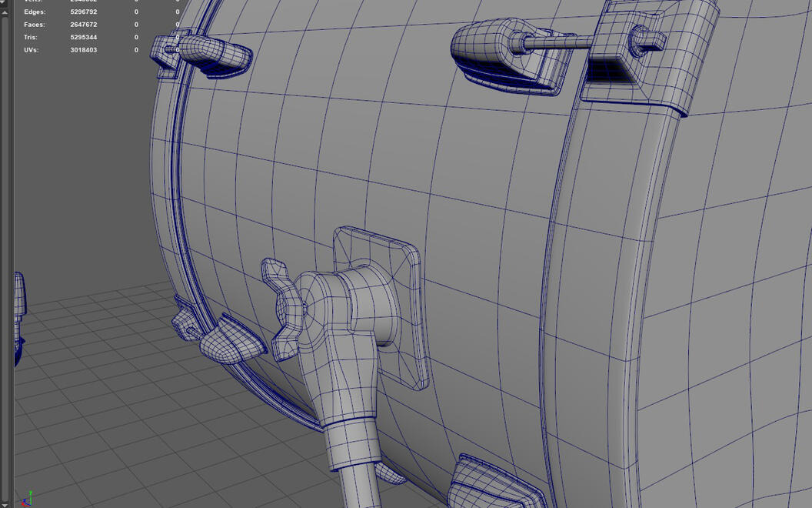
Task: Click the scrollbar up arrow at left edge
Action: (5, 12)
